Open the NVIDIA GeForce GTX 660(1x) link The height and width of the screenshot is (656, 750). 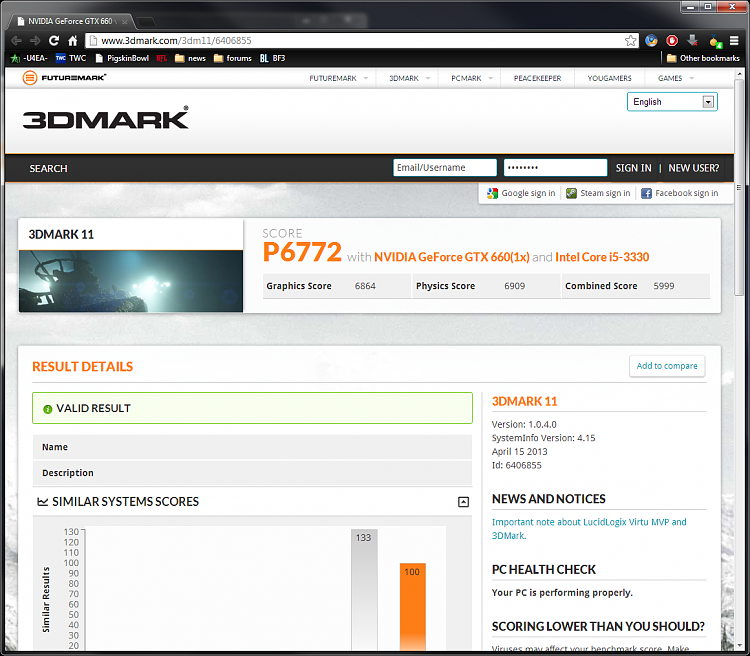452,257
